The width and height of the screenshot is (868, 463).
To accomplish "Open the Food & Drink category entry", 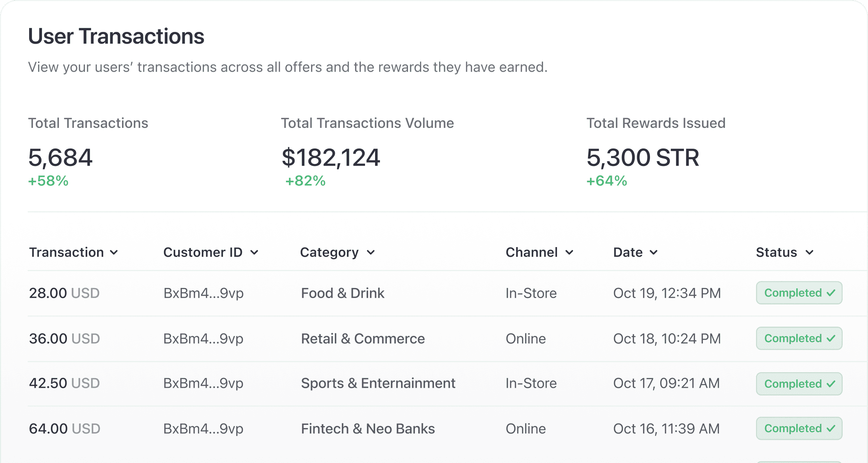I will click(x=342, y=293).
